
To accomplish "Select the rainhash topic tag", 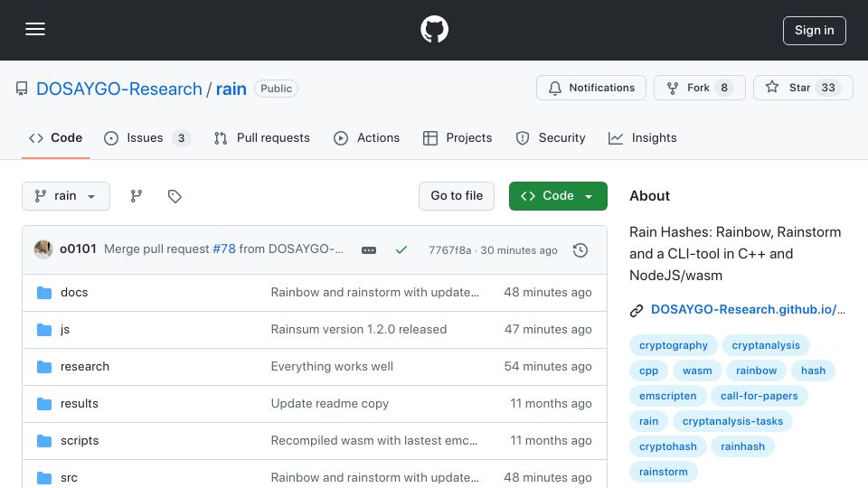I will coord(742,446).
